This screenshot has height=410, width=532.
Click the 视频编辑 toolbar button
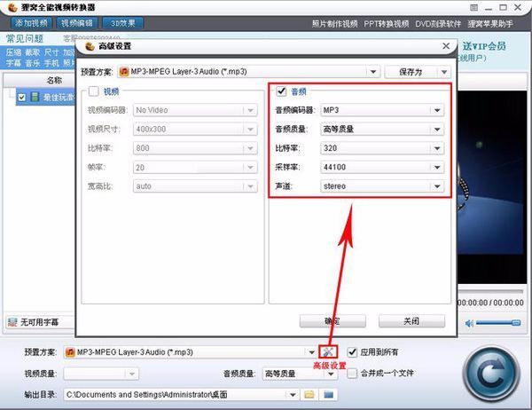77,23
